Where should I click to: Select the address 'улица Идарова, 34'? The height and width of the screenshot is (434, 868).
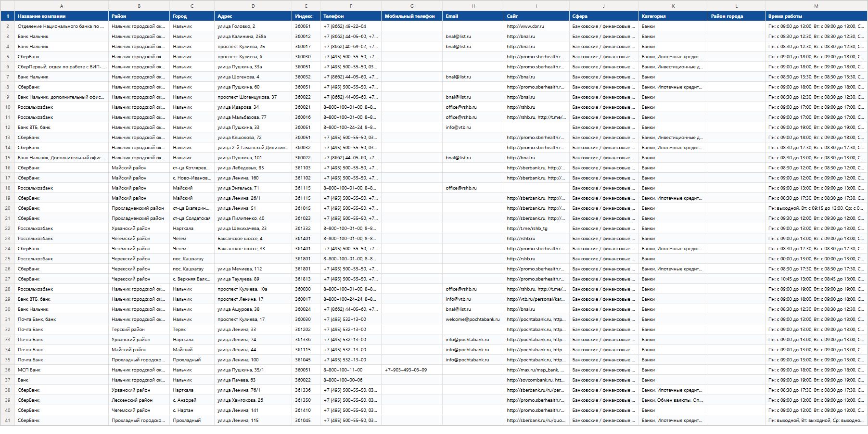coord(253,107)
